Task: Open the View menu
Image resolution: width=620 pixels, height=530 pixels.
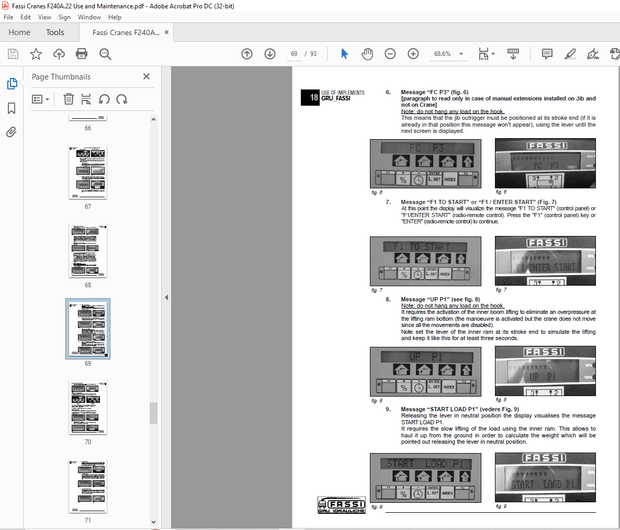Action: coord(45,17)
